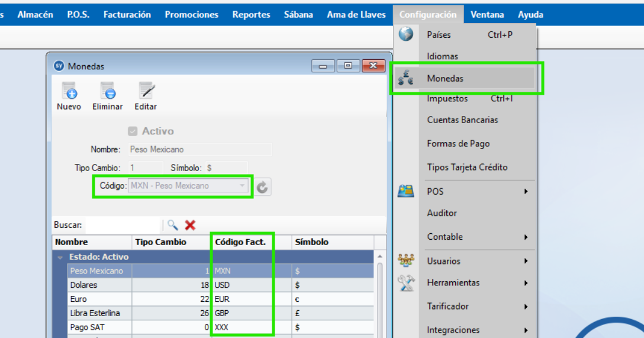Select the Peso Mexicano row
644x338 pixels.
[x=221, y=271]
